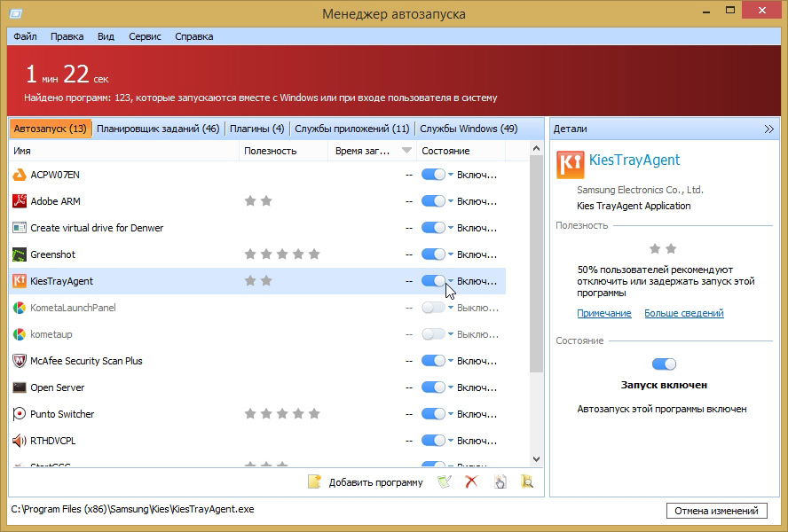The height and width of the screenshot is (532, 788).
Task: Click the kometaup colorful icon
Action: 20,334
